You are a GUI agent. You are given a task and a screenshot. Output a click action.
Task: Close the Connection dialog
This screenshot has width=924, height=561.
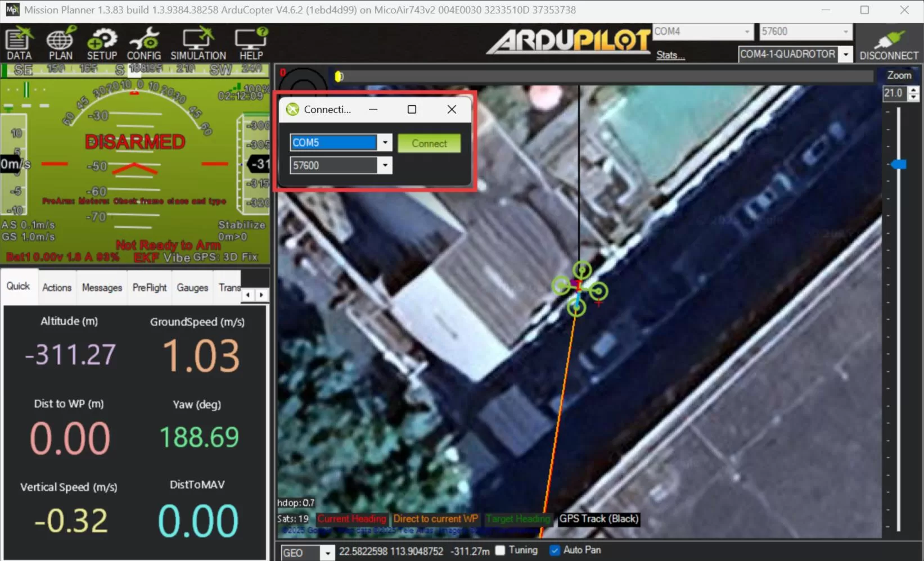[x=452, y=109]
